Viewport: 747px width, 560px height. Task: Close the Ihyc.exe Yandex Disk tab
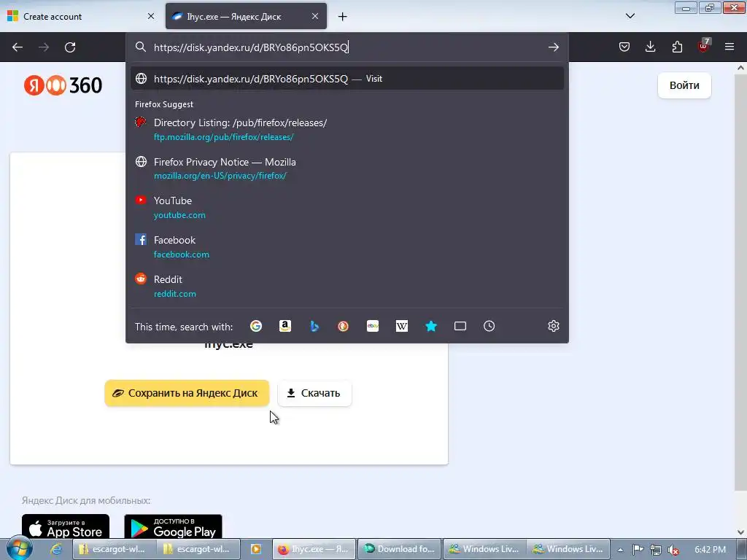(315, 16)
